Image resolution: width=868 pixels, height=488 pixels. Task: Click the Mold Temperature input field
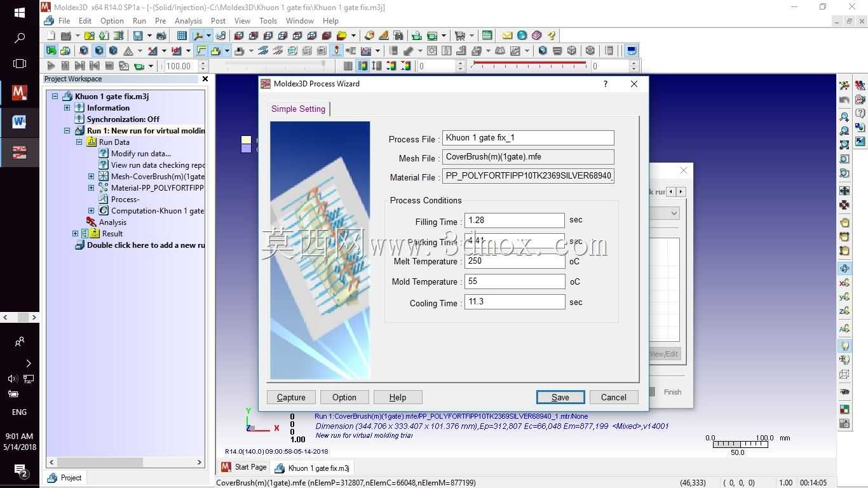(x=515, y=281)
